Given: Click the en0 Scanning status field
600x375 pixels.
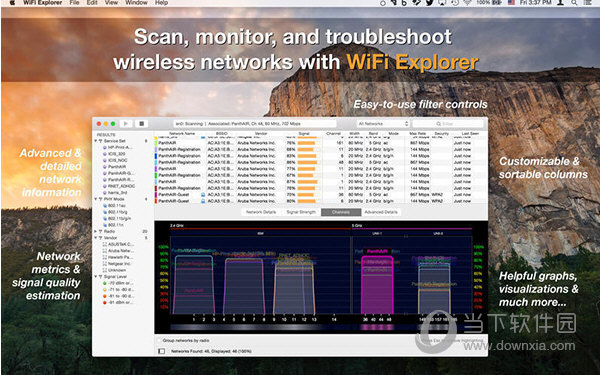Looking at the screenshot, I should [254, 124].
